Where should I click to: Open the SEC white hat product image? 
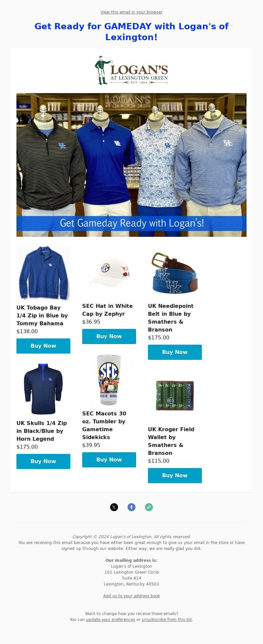[x=109, y=272]
